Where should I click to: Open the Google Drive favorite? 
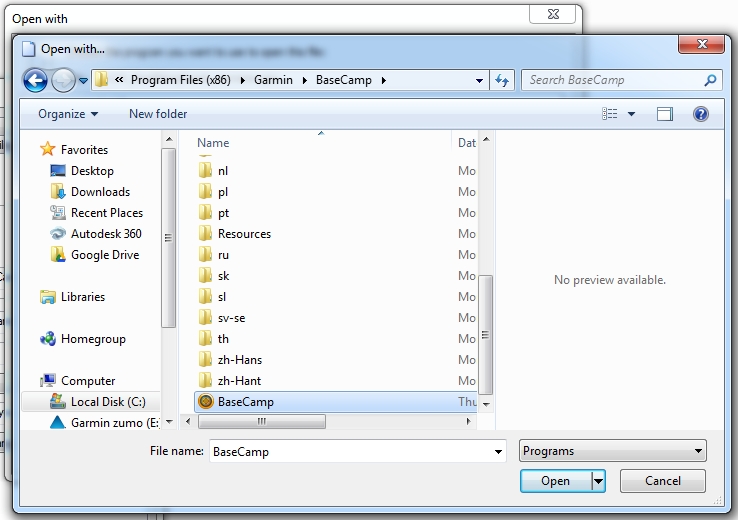(104, 255)
